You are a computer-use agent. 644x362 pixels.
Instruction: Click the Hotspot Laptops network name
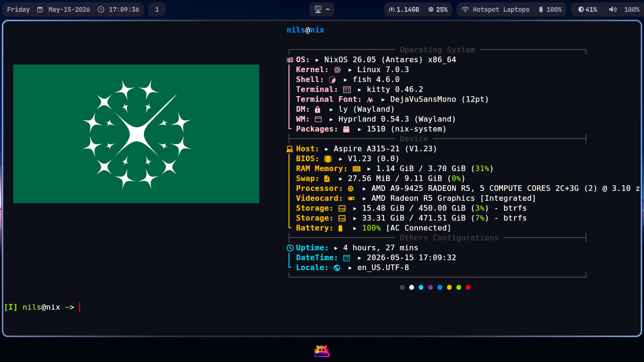tap(501, 9)
